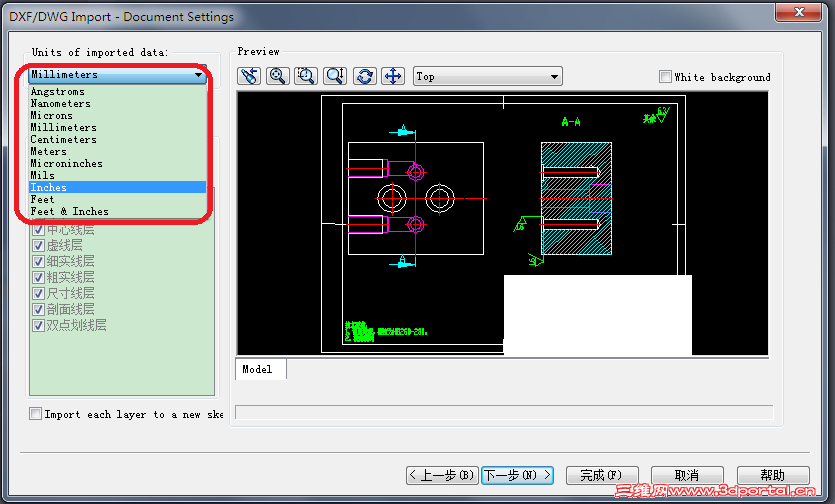The width and height of the screenshot is (835, 504).
Task: Uncheck the 剖面线层 layer checkbox
Action: [x=38, y=310]
